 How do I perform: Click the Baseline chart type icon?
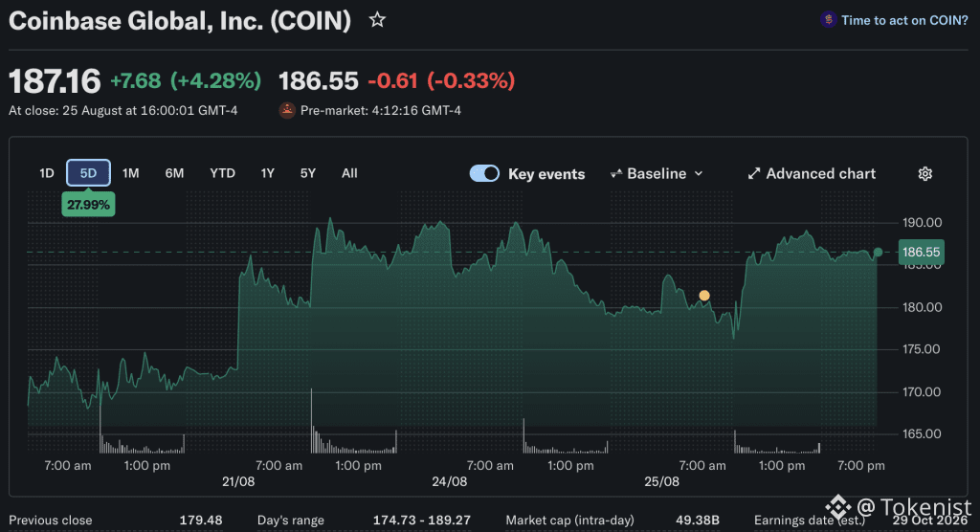tap(615, 174)
